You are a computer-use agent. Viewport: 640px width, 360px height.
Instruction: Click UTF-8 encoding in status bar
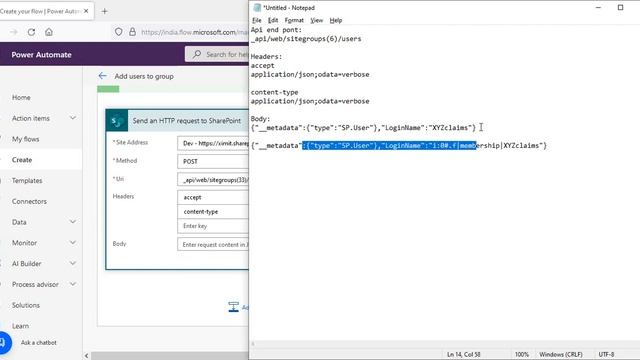coord(606,355)
